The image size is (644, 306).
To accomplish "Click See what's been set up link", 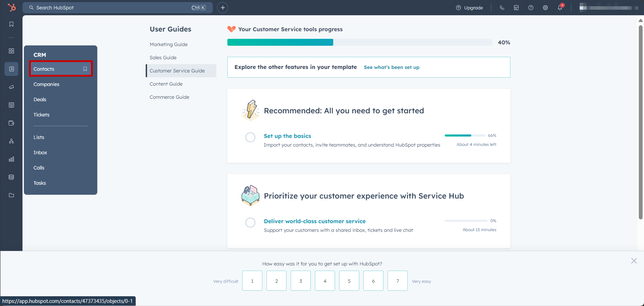I will (x=391, y=67).
